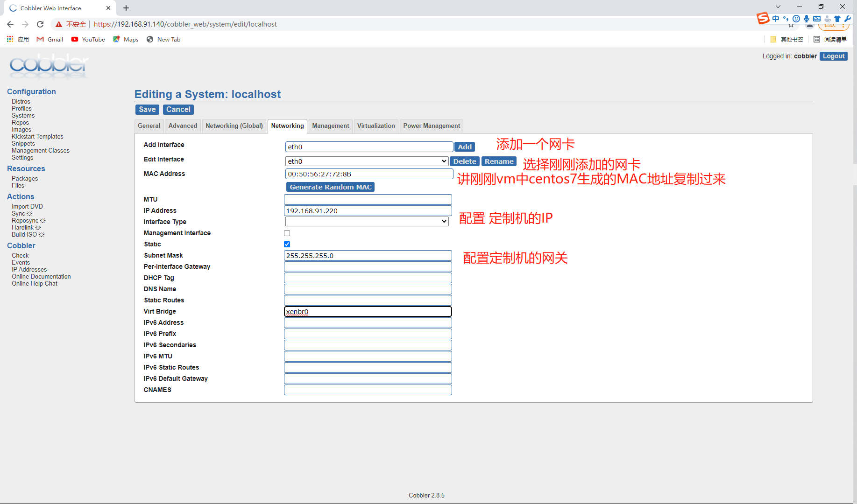857x504 pixels.
Task: Close the Cobbler Web Interface tab
Action: pos(108,8)
